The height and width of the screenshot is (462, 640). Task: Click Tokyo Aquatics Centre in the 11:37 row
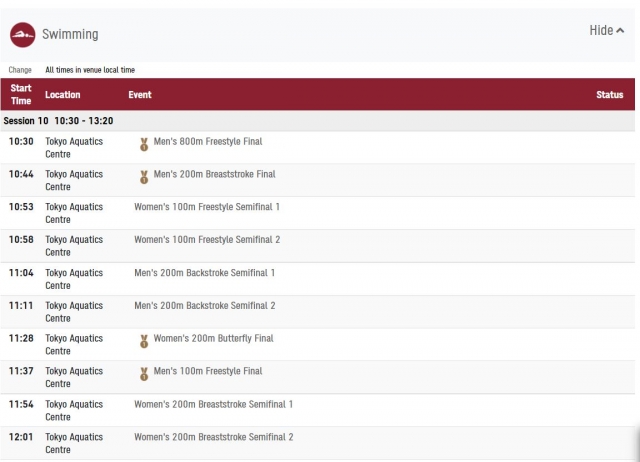(74, 377)
